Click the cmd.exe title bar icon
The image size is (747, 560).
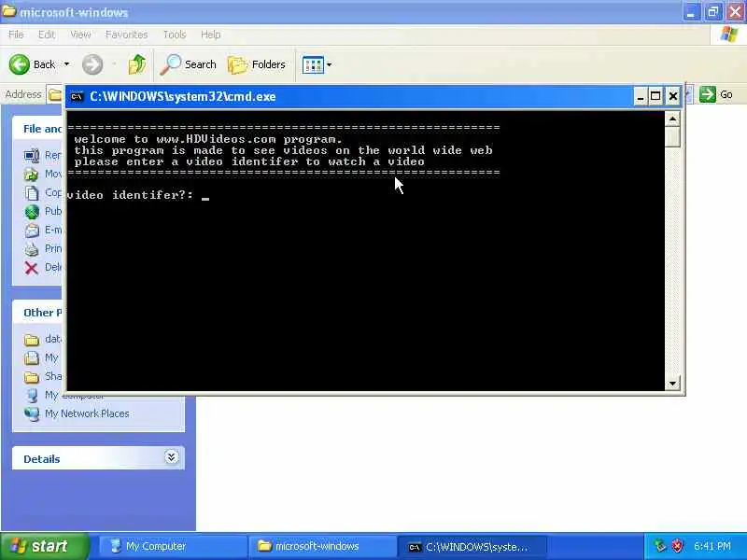77,97
